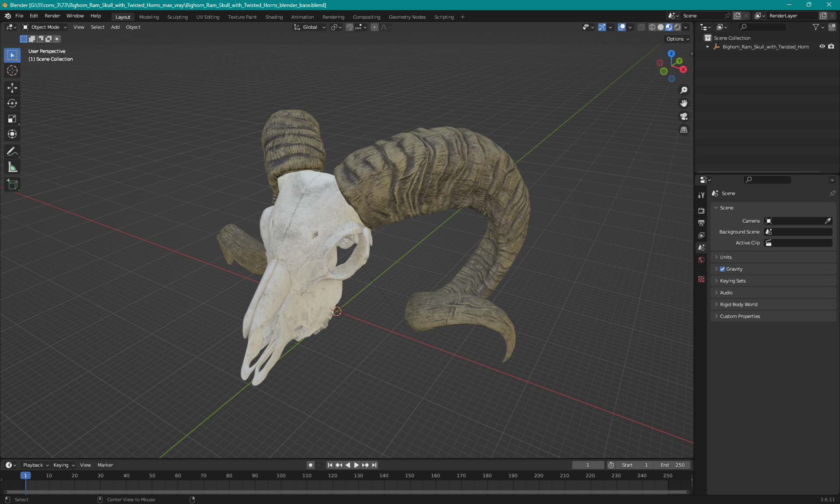Activate the Transform tool
The height and width of the screenshot is (504, 840).
(x=12, y=134)
